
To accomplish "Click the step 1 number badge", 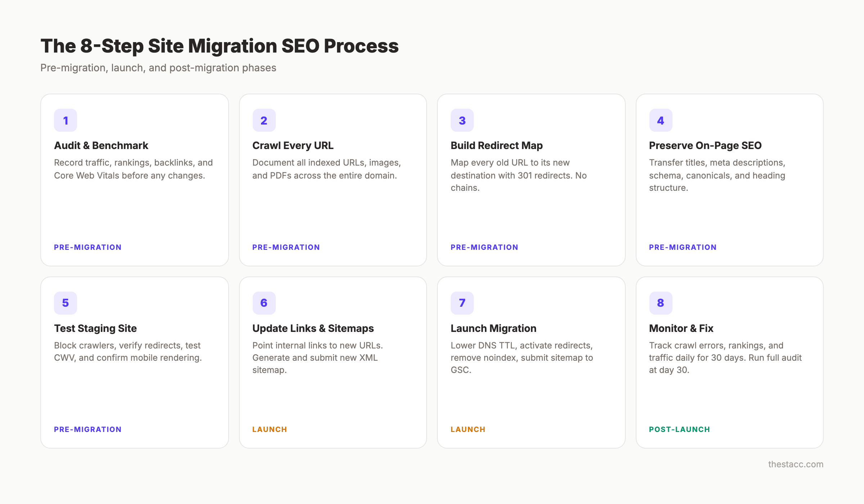I will coord(65,120).
